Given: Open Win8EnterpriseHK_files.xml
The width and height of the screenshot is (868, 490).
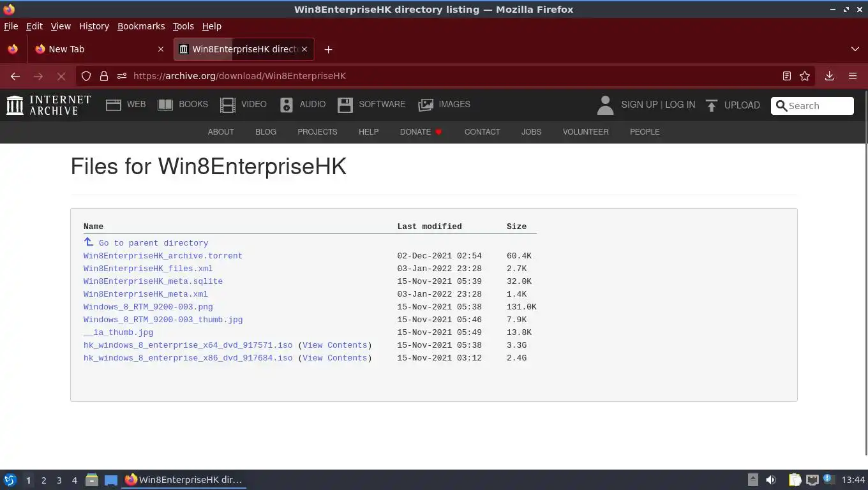Looking at the screenshot, I should 148,269.
